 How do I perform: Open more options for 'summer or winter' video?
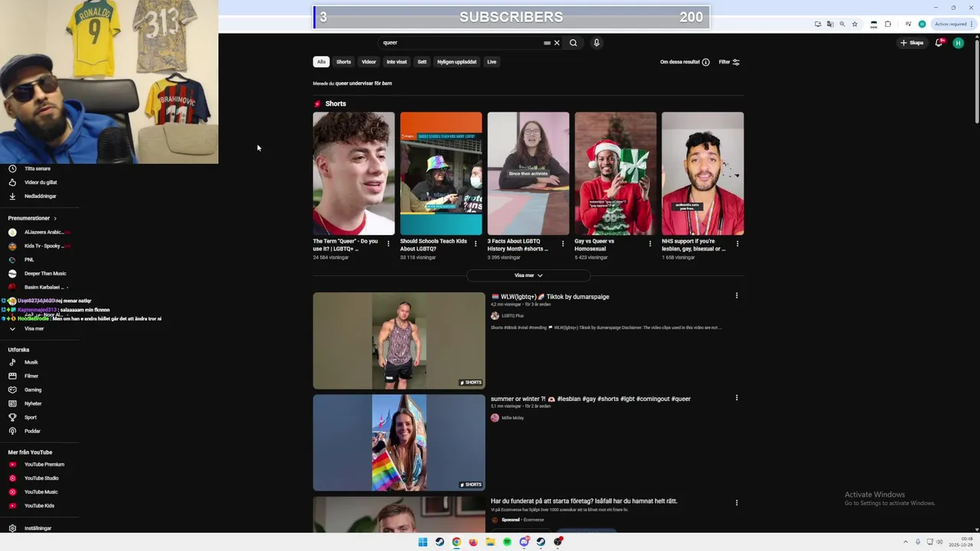tap(737, 398)
